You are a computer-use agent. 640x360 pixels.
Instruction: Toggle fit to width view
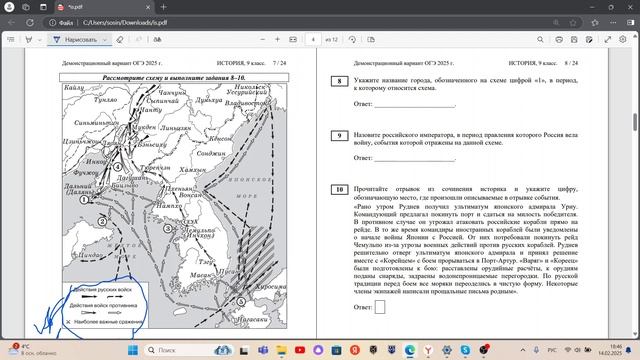point(293,40)
